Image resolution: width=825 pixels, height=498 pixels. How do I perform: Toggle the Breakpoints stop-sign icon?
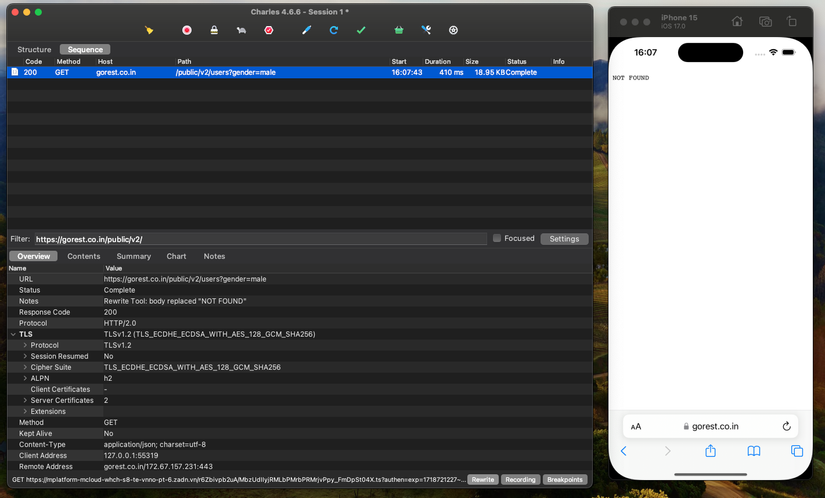tap(269, 30)
